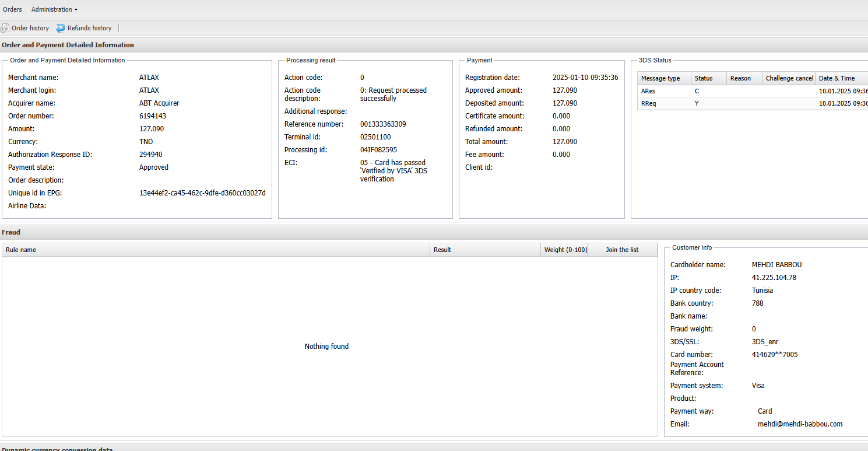The width and height of the screenshot is (868, 451).
Task: Click the Challenge cancel column header
Action: point(789,78)
